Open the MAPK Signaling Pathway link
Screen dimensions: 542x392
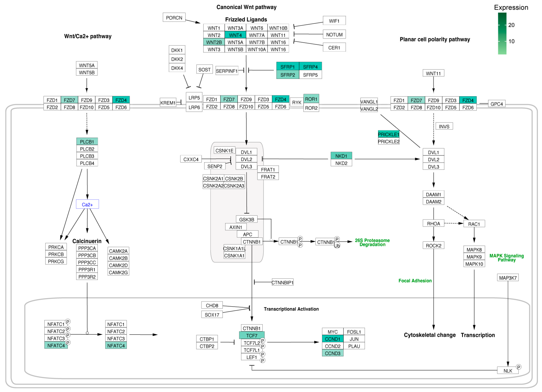[x=506, y=257]
